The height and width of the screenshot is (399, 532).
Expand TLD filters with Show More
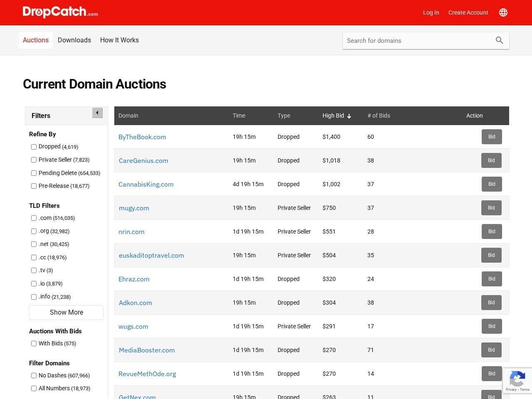pyautogui.click(x=66, y=312)
